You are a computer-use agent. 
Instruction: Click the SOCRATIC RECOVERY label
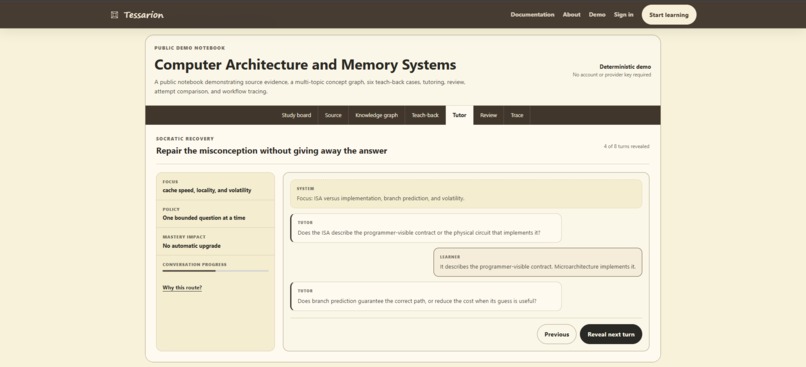click(185, 139)
